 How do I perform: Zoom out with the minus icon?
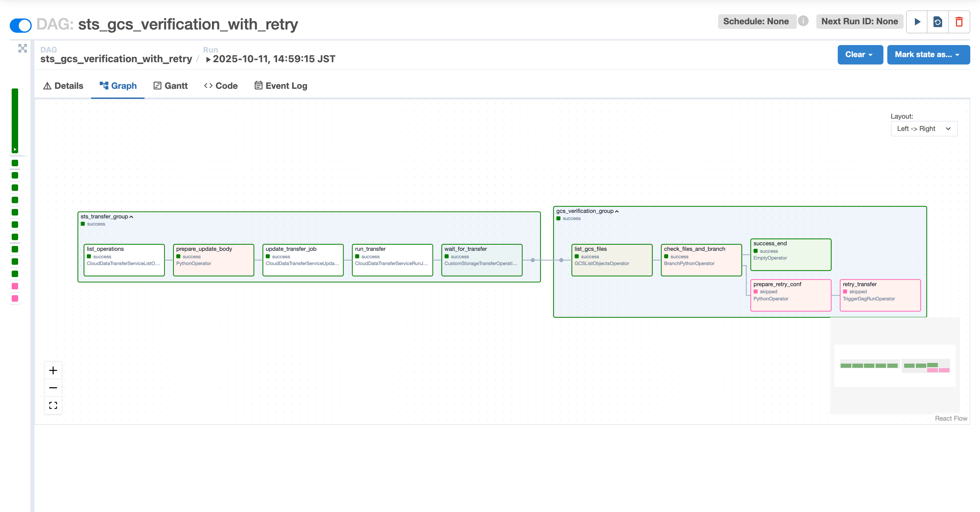click(x=53, y=388)
